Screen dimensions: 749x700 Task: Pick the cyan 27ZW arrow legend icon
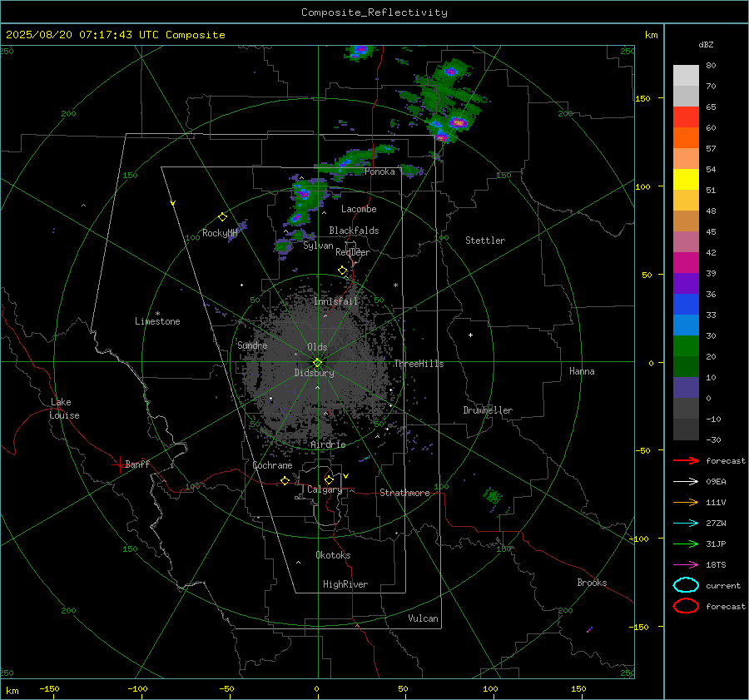[686, 524]
